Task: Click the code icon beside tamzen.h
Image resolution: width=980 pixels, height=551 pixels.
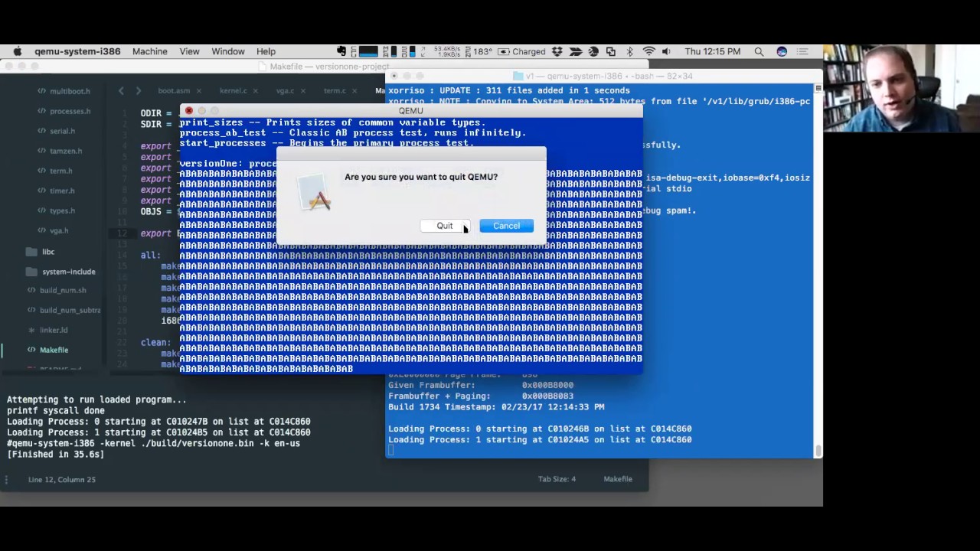Action: (x=41, y=151)
